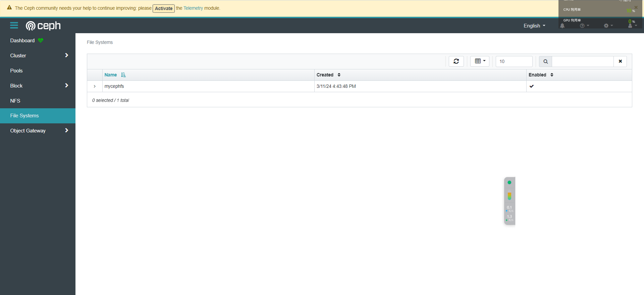Expand the Block submenu
The width and height of the screenshot is (644, 295).
pyautogui.click(x=38, y=86)
